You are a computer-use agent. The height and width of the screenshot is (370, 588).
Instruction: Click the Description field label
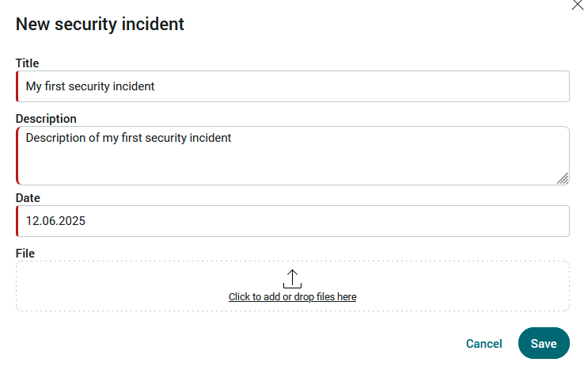pos(46,119)
